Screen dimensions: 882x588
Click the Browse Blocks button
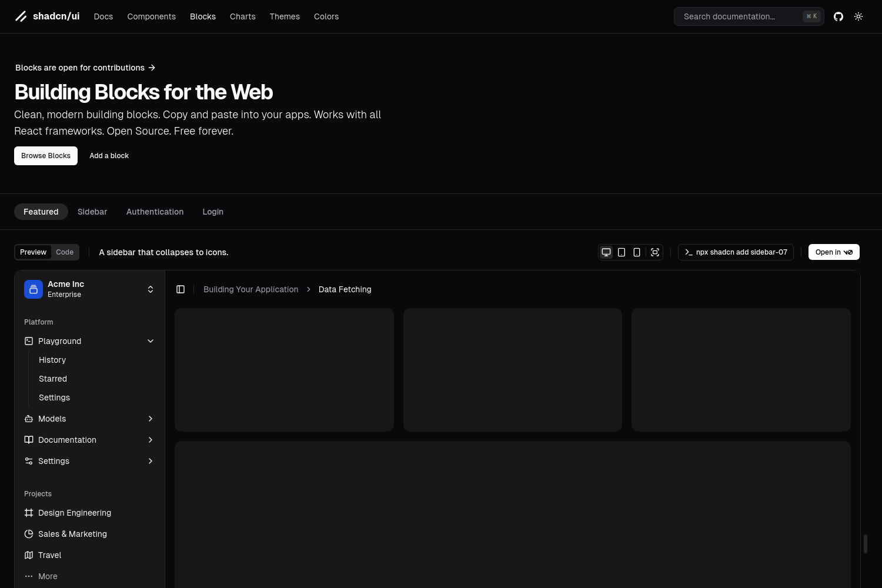(45, 155)
